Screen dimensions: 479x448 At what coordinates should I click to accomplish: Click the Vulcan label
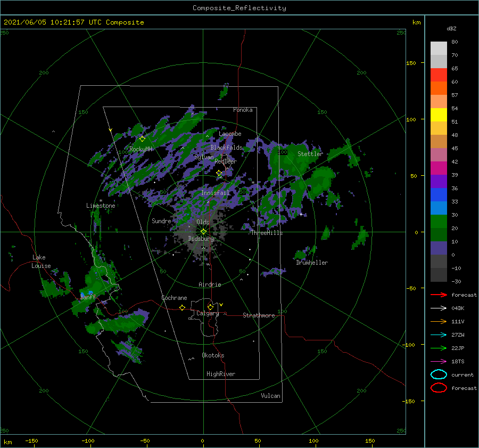pos(270,396)
